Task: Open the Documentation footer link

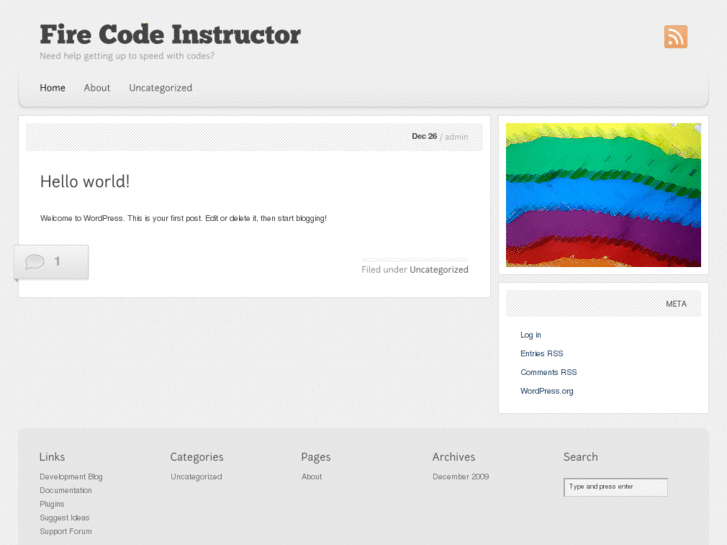Action: (x=66, y=491)
